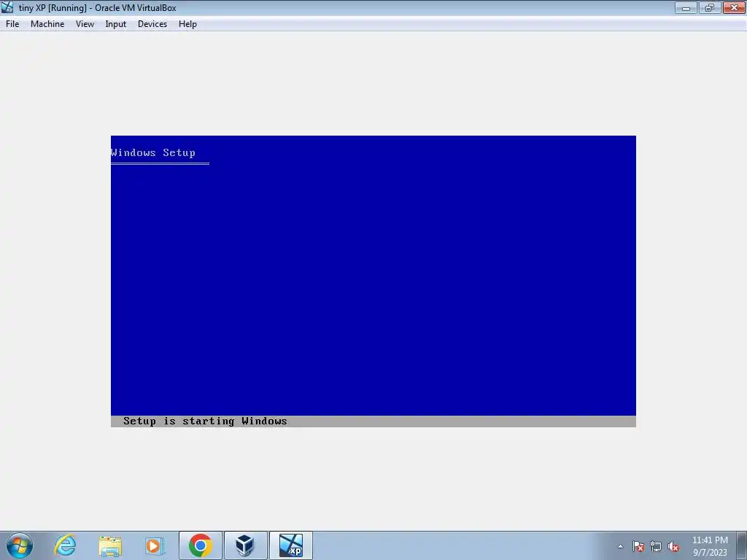The image size is (747, 560).
Task: Click the network status tray icon
Action: pos(656,546)
